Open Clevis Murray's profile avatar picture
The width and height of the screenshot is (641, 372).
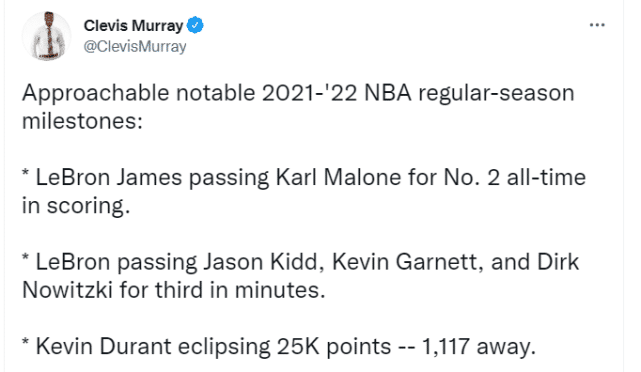tap(46, 36)
